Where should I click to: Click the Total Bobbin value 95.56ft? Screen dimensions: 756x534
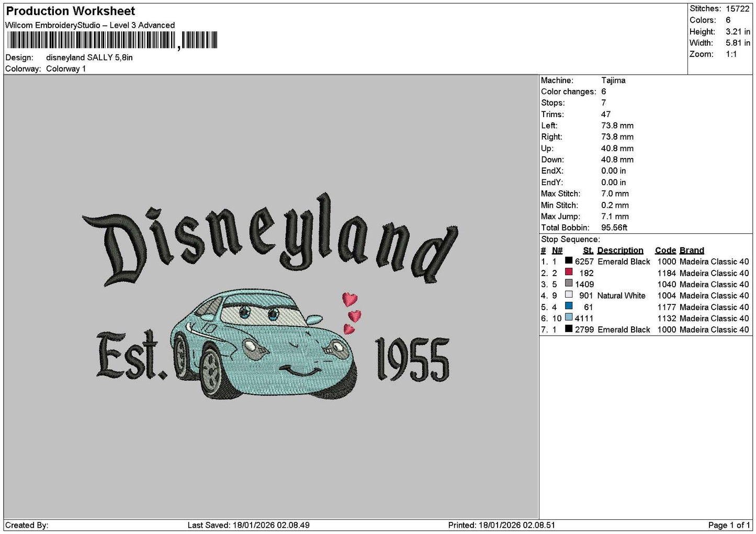click(x=614, y=228)
